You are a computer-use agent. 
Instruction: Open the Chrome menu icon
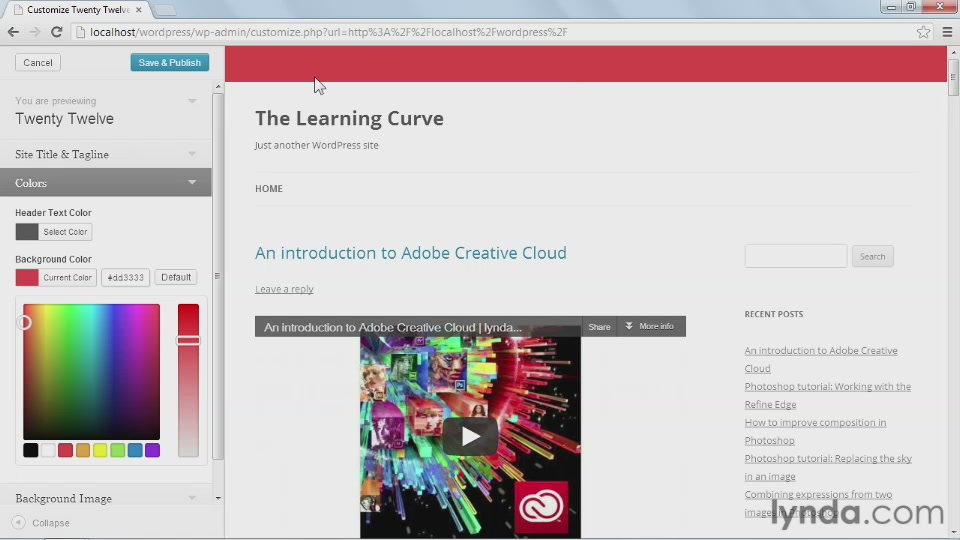947,32
